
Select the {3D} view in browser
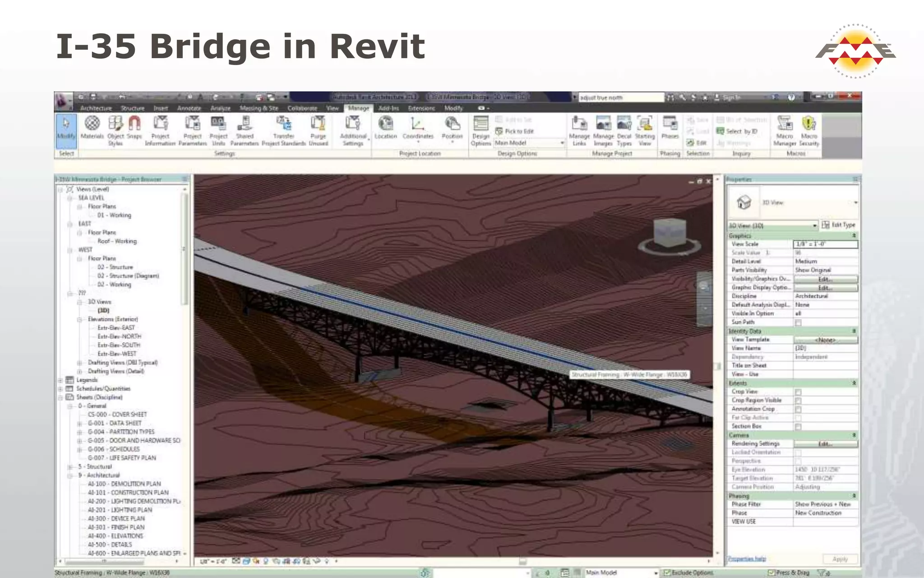click(x=103, y=310)
